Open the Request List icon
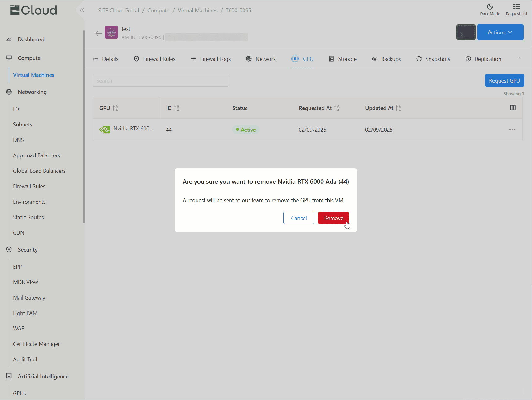This screenshot has width=532, height=400. click(x=516, y=7)
